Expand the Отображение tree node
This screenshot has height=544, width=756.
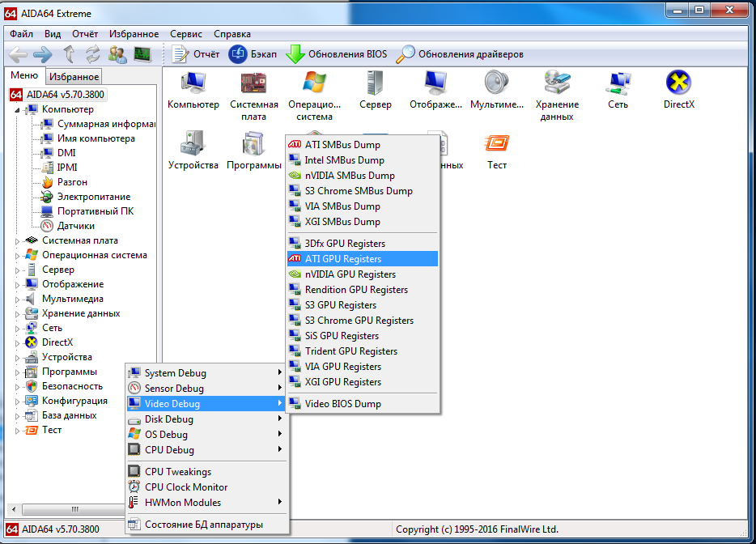click(17, 285)
